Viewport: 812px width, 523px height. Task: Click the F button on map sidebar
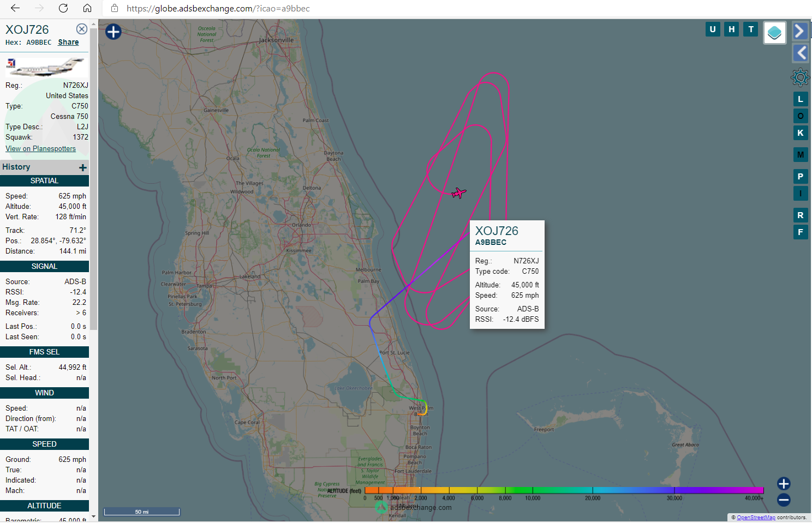click(x=801, y=232)
